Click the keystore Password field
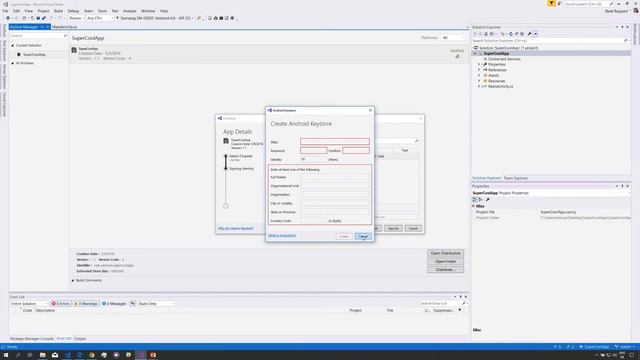 tap(313, 151)
